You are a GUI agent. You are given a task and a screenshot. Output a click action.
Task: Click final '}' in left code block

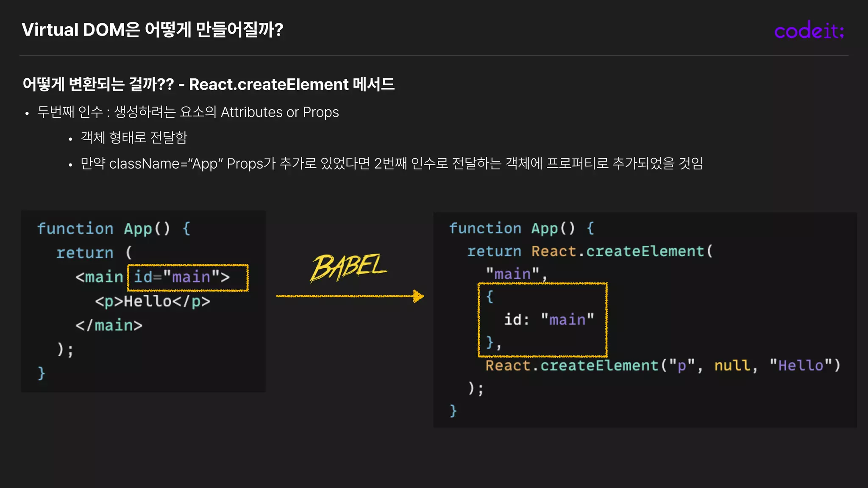point(41,374)
